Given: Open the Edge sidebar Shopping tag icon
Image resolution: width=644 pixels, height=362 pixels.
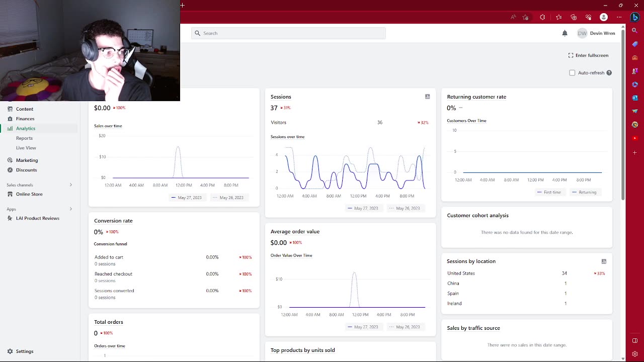Looking at the screenshot, I should pyautogui.click(x=635, y=44).
